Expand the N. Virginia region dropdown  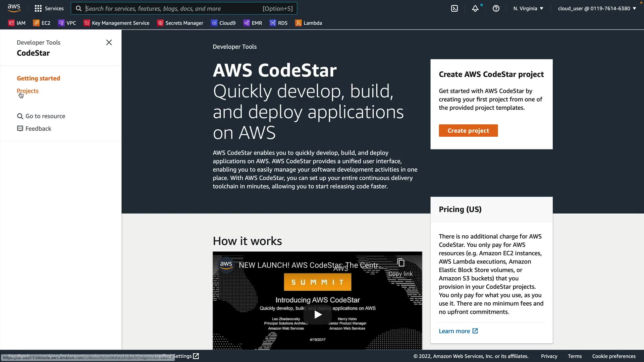pyautogui.click(x=528, y=8)
